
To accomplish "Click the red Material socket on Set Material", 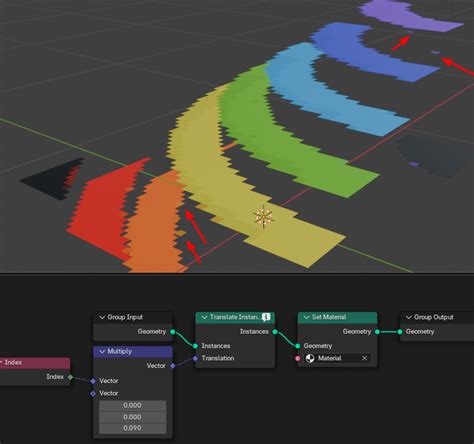I will pos(298,358).
